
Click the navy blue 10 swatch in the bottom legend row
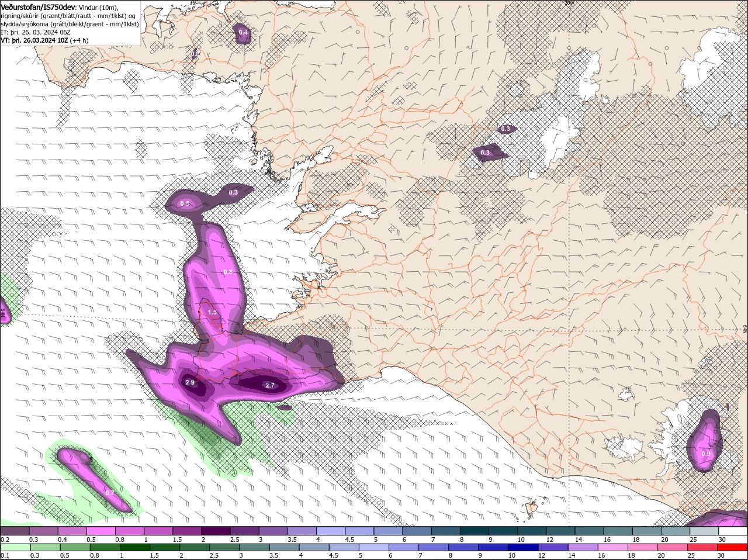[524, 548]
